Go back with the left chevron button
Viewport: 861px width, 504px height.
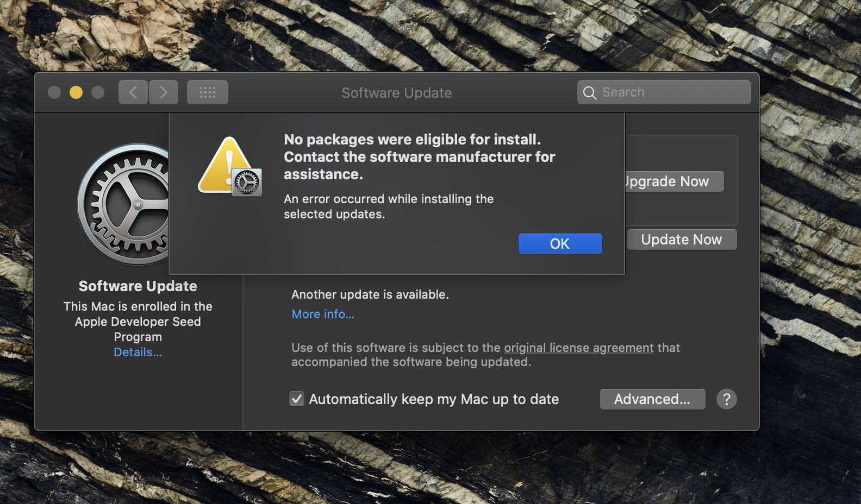tap(133, 92)
